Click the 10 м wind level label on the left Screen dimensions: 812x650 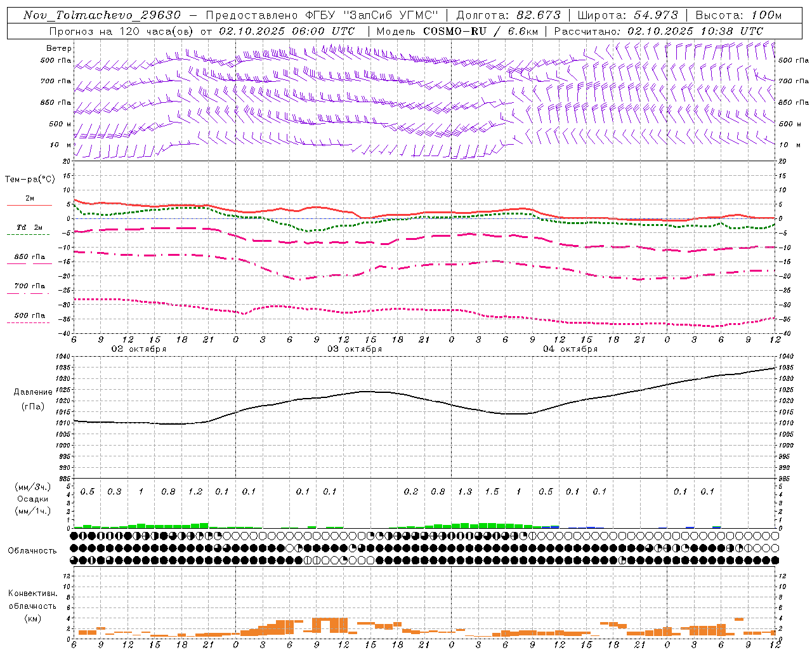[60, 145]
